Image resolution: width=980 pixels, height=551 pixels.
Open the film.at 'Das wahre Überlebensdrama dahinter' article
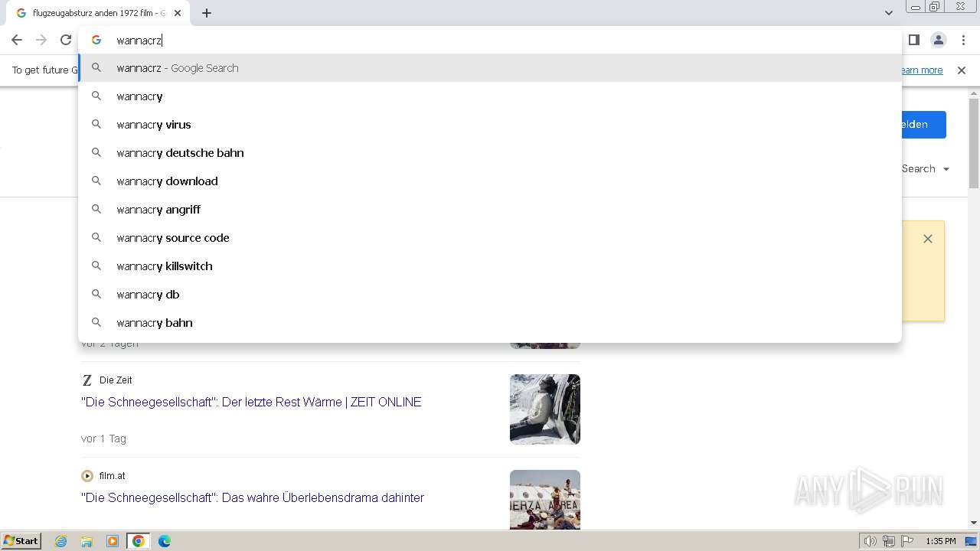tap(253, 497)
